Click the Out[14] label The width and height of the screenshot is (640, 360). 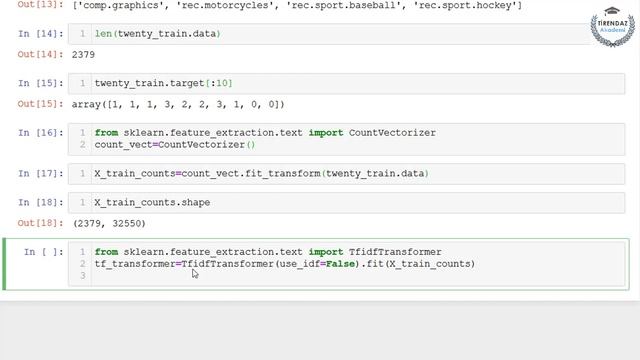pyautogui.click(x=40, y=55)
